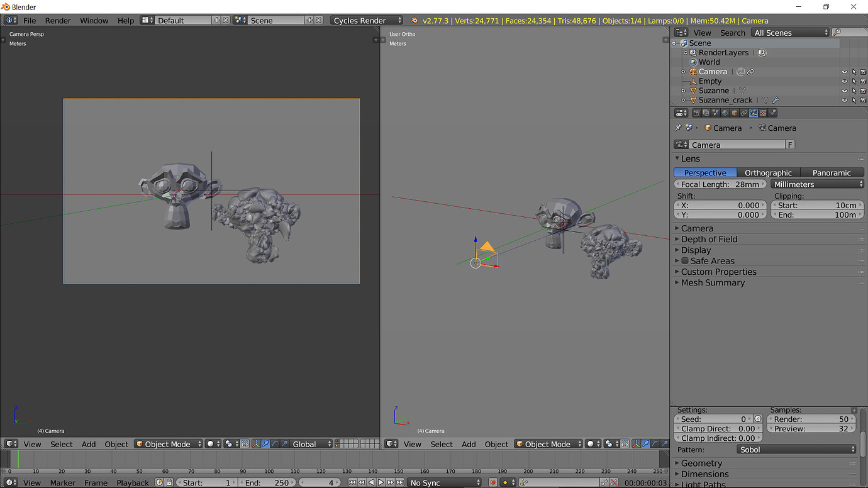868x488 pixels.
Task: Open the Object properties tab
Action: [735, 113]
